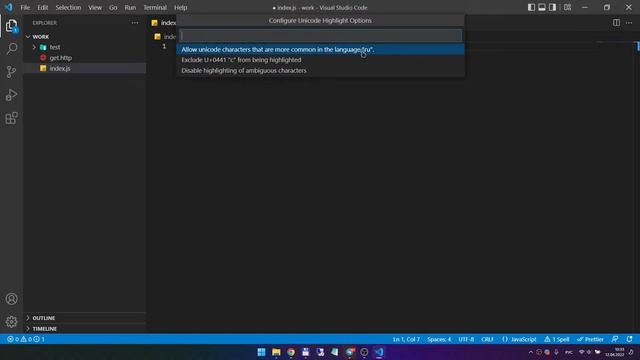The image size is (640, 360).
Task: Click the VS Code taskbar icon
Action: coord(379,352)
